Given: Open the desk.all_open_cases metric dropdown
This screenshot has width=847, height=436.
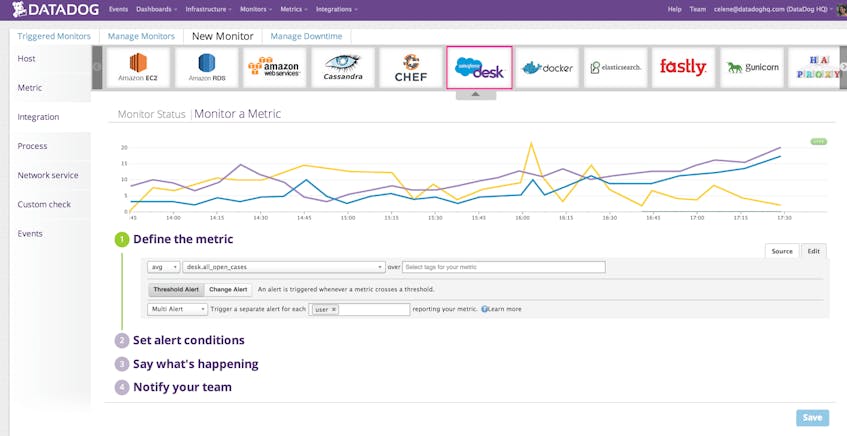Looking at the screenshot, I should pos(284,267).
